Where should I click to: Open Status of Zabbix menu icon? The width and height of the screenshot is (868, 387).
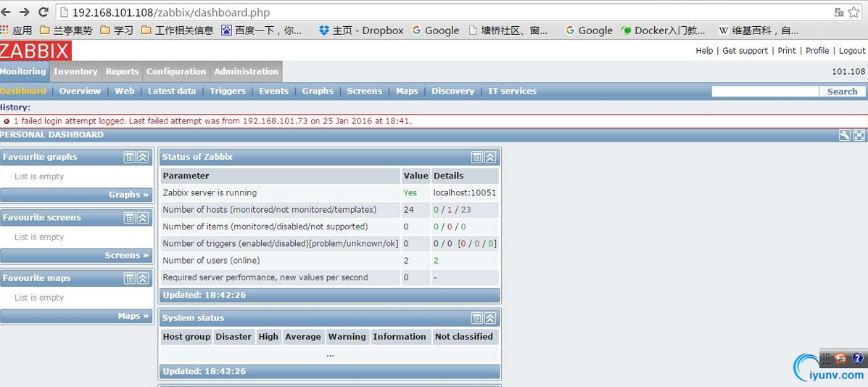click(x=476, y=158)
